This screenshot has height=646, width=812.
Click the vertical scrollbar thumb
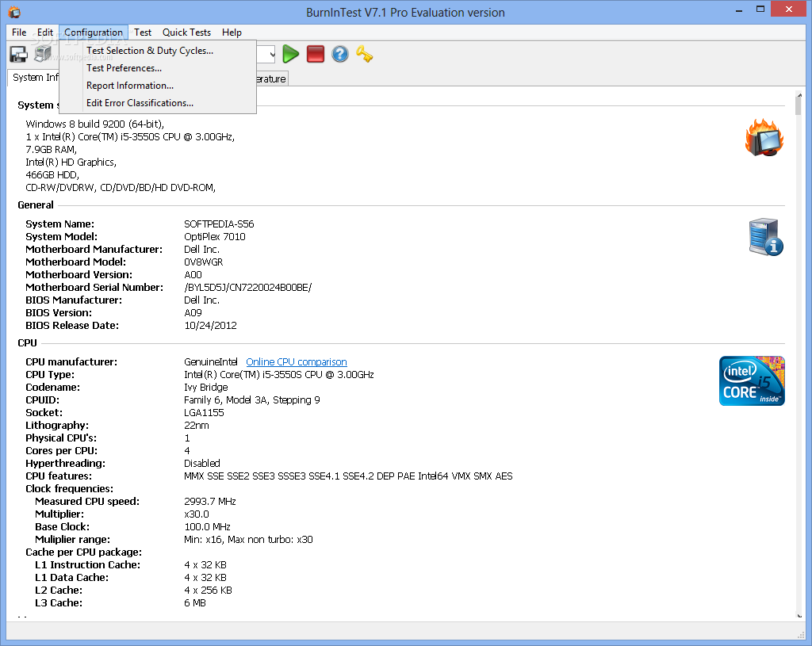(x=798, y=106)
